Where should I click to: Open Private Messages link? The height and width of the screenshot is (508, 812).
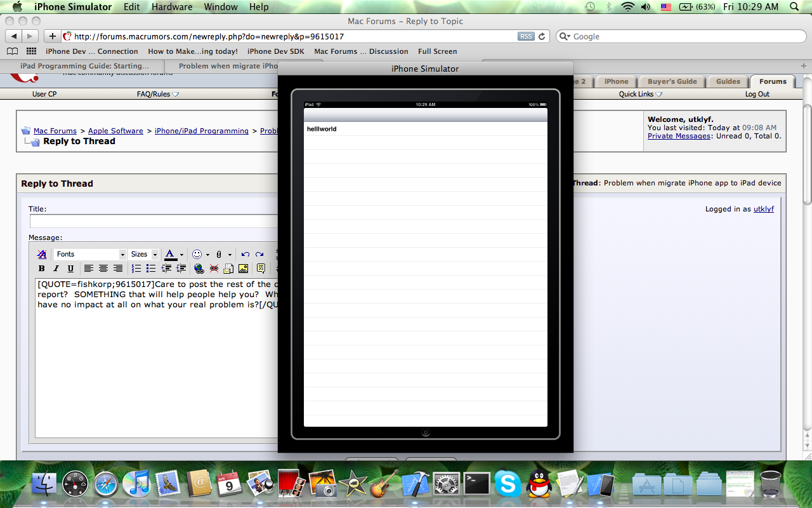[x=679, y=136]
